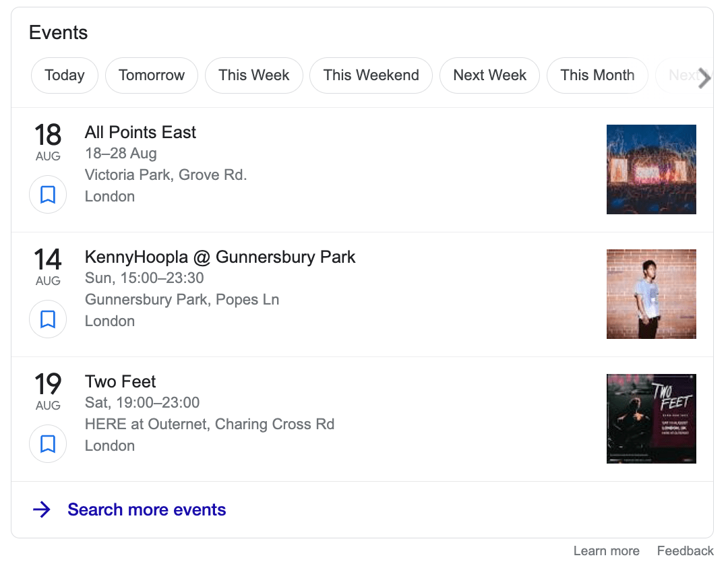This screenshot has width=728, height=566.
Task: Send Feedback about event results
Action: pyautogui.click(x=685, y=551)
